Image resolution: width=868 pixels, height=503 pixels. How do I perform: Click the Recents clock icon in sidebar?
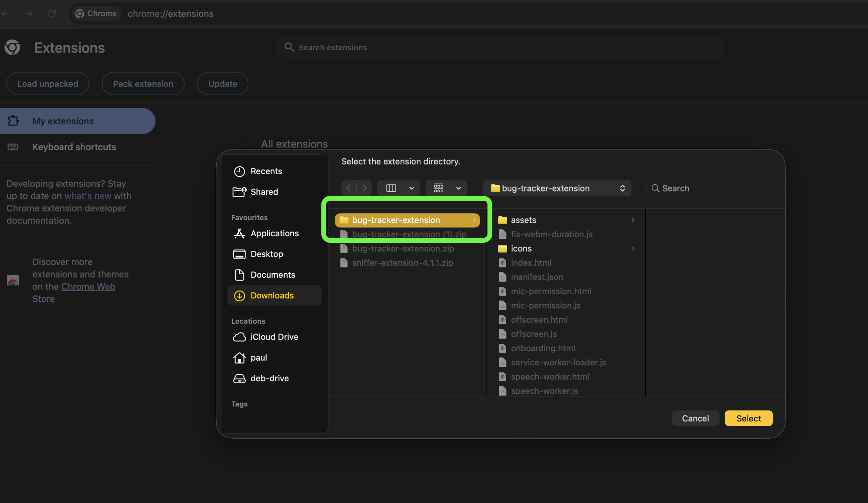point(239,171)
